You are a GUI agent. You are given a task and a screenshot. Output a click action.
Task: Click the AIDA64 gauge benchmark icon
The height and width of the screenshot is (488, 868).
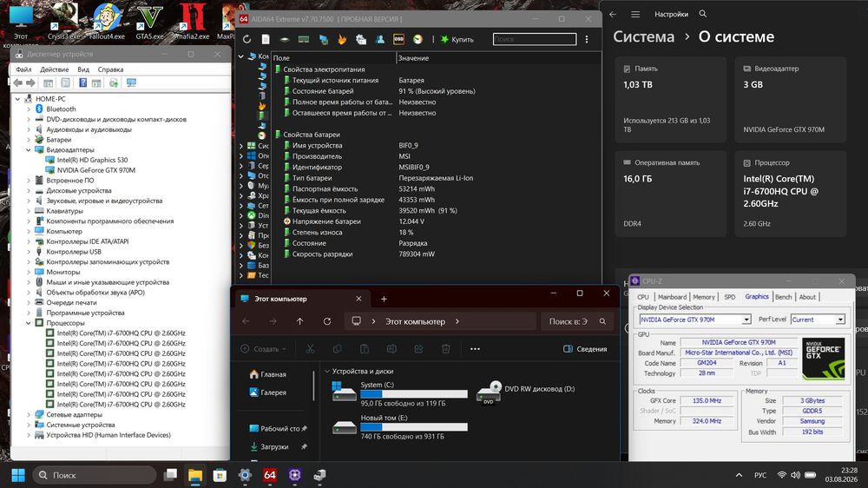418,39
